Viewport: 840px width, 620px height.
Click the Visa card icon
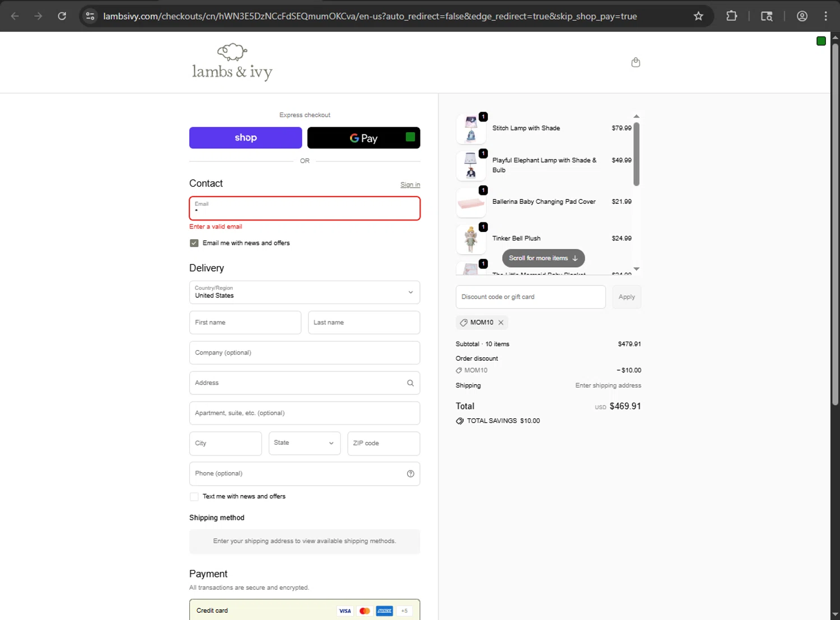pyautogui.click(x=345, y=611)
